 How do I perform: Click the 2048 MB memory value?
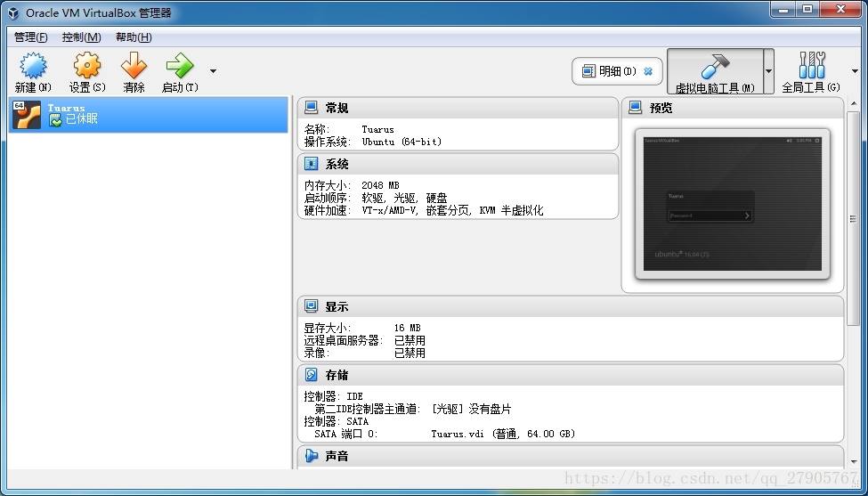[x=380, y=185]
